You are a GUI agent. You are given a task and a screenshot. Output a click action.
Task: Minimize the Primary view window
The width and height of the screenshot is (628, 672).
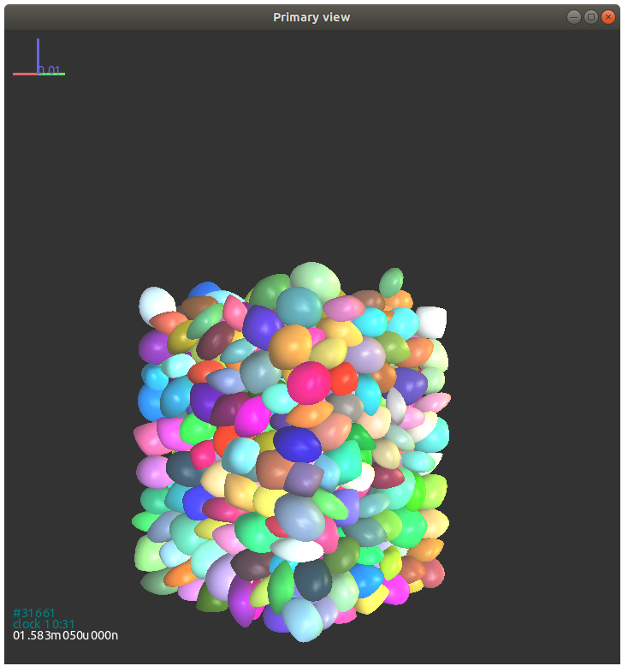572,17
